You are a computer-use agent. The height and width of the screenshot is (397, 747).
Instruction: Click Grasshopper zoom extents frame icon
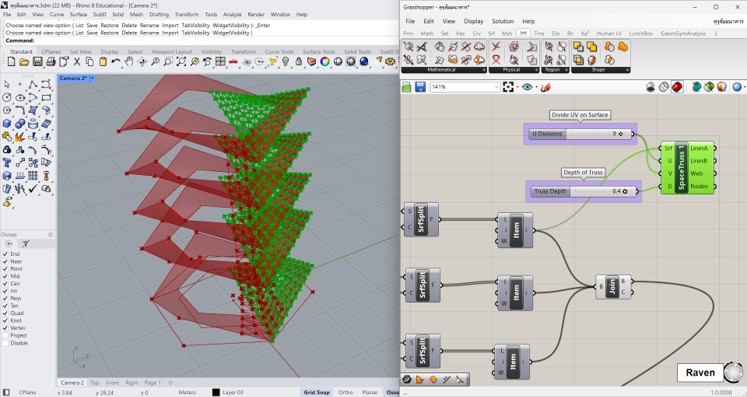(508, 87)
